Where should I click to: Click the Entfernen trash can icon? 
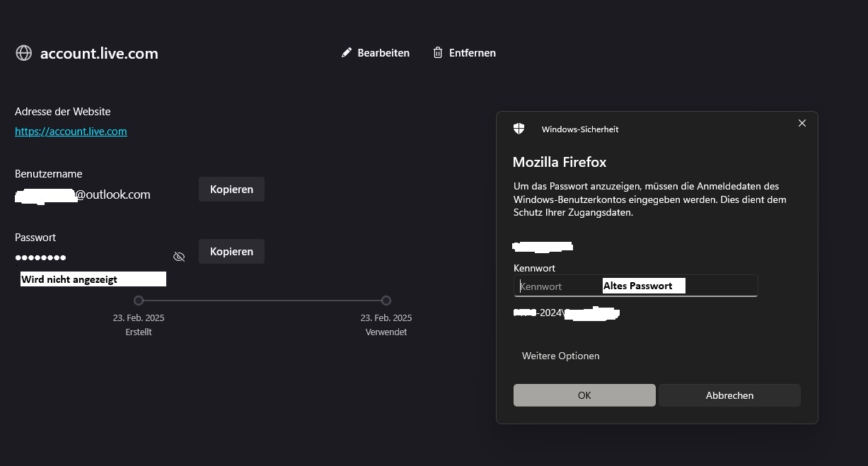tap(438, 53)
